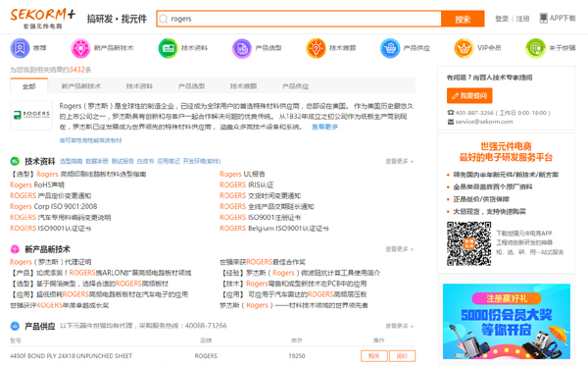Image resolution: width=588 pixels, height=366 pixels.
Task: Open the 新产品新技术 pink bulb icon
Action: coord(80,48)
